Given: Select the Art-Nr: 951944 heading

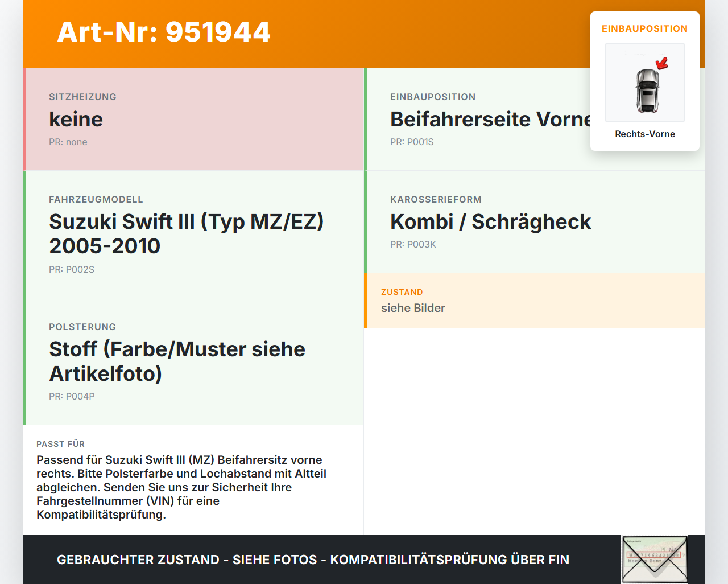Looking at the screenshot, I should click(164, 32).
